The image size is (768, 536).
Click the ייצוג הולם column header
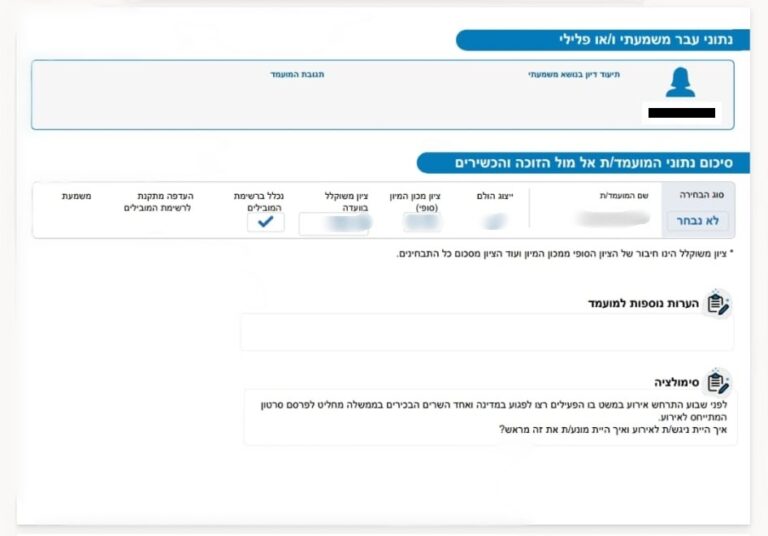[495, 196]
